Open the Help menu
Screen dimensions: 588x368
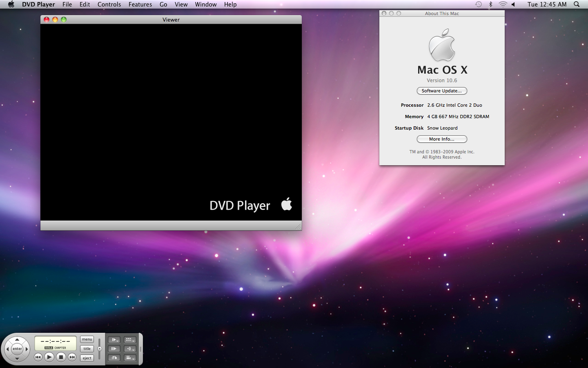tap(230, 4)
